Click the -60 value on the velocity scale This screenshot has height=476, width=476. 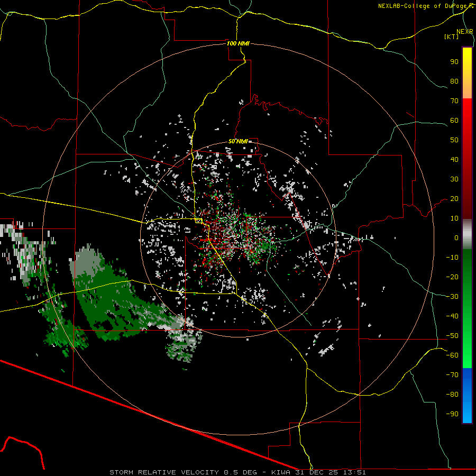click(x=452, y=355)
